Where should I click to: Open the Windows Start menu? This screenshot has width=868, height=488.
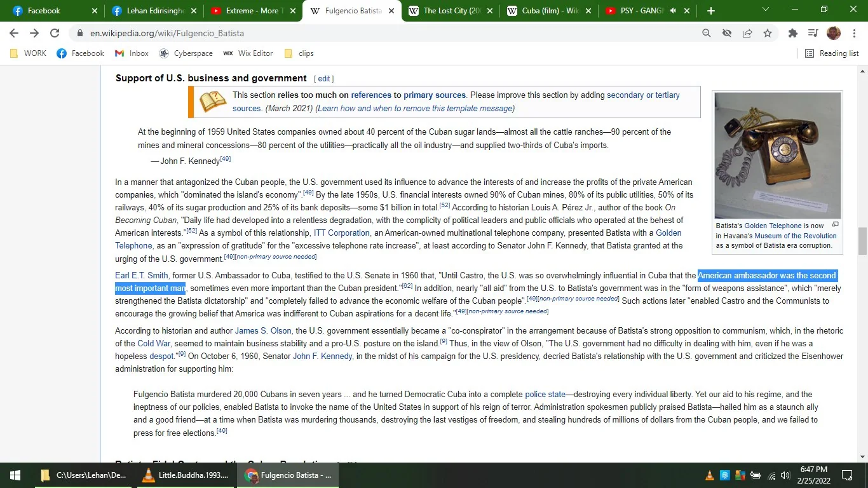[x=15, y=475]
